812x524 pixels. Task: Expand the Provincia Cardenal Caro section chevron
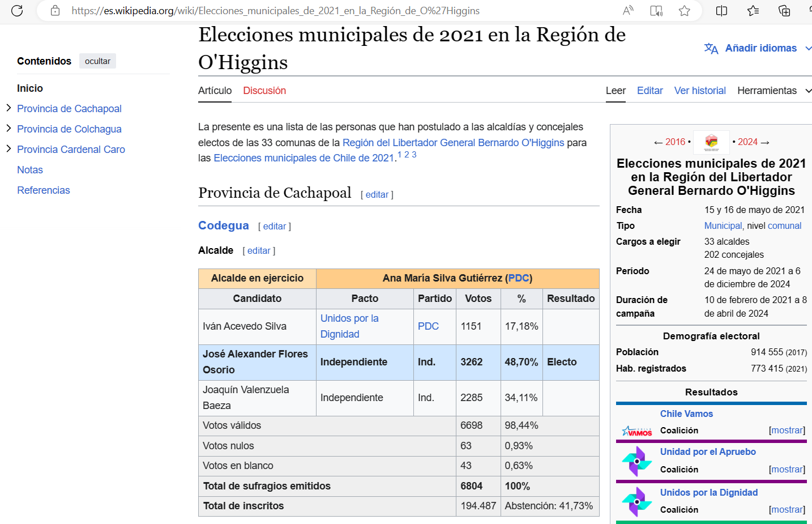[8, 148]
